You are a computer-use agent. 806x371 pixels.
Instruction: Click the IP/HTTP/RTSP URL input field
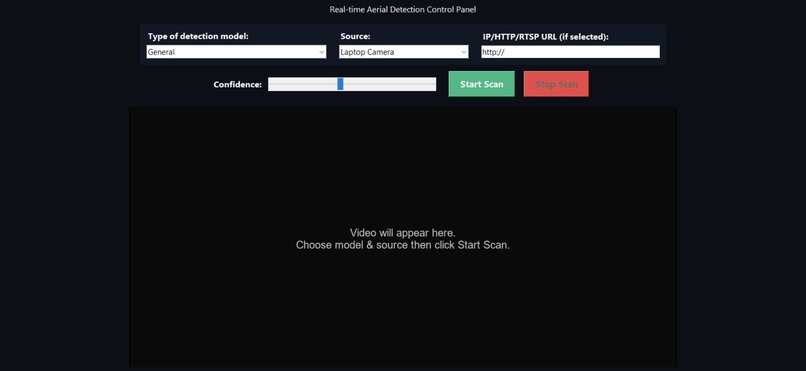(x=570, y=52)
